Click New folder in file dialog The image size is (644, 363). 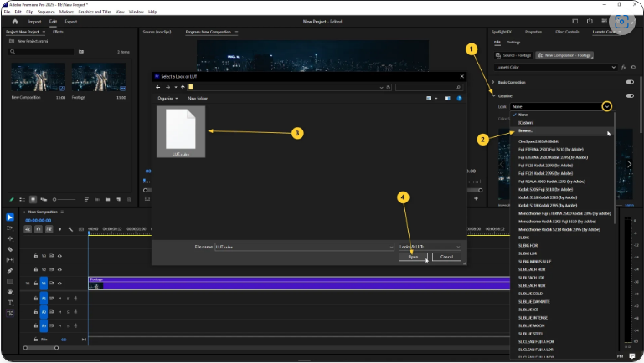coord(198,99)
